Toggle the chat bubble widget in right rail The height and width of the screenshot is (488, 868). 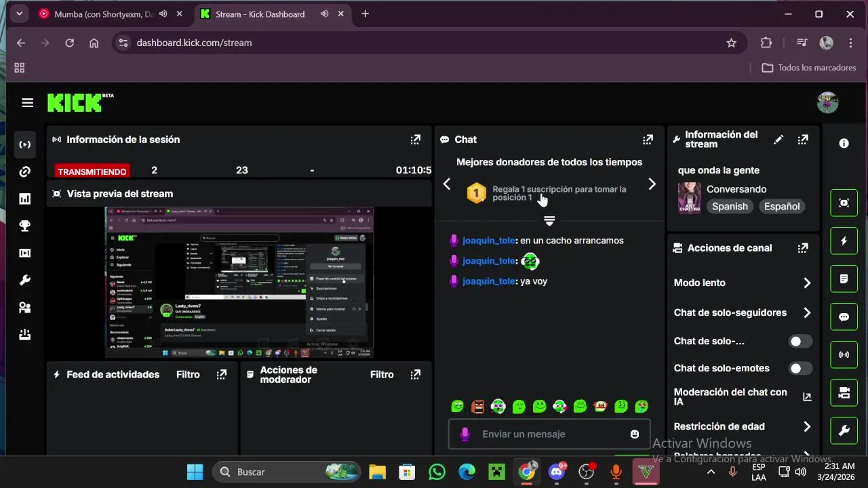click(x=844, y=317)
